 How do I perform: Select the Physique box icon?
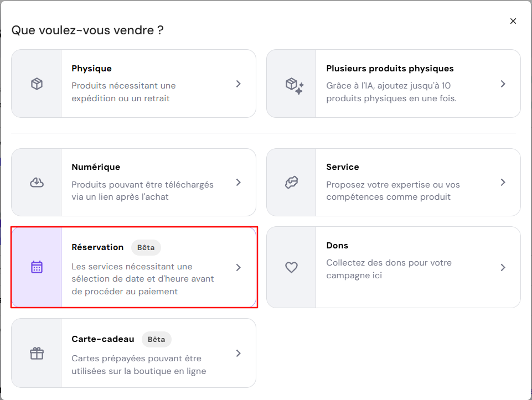pyautogui.click(x=36, y=84)
